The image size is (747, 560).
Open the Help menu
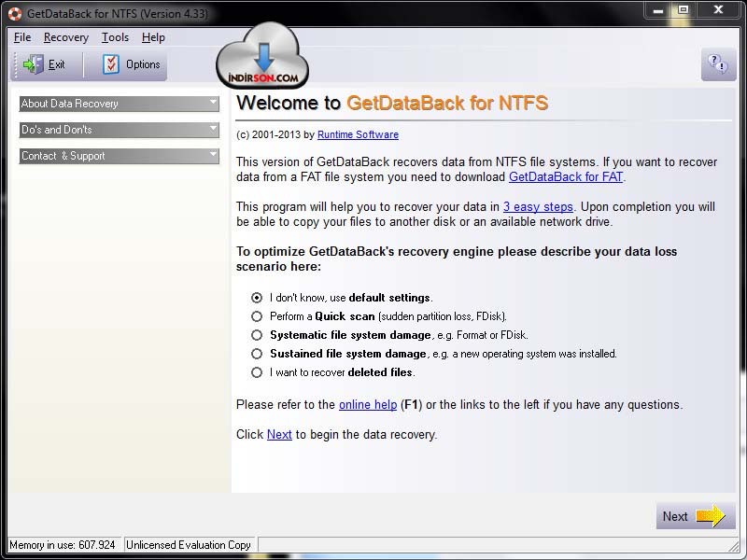click(x=153, y=37)
